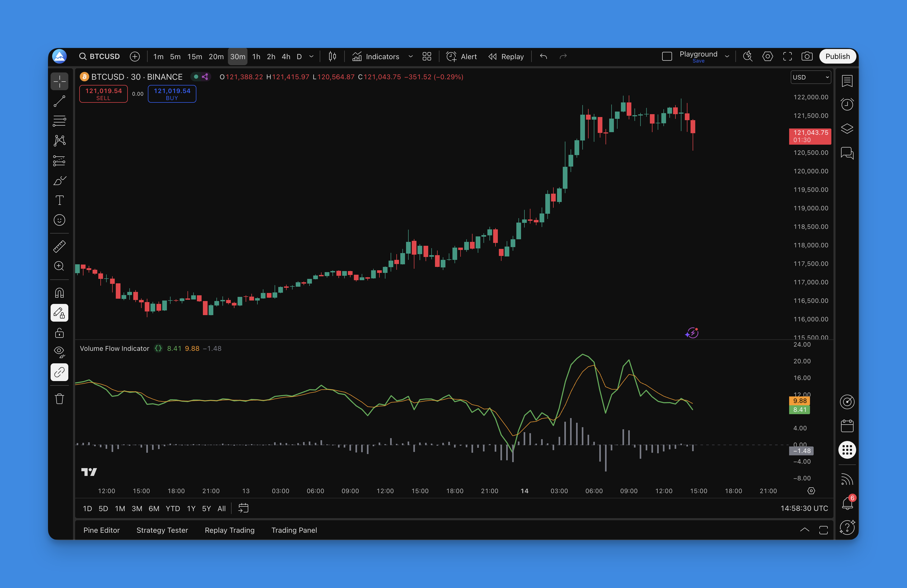
Task: Select the 1D date range
Action: 87,509
